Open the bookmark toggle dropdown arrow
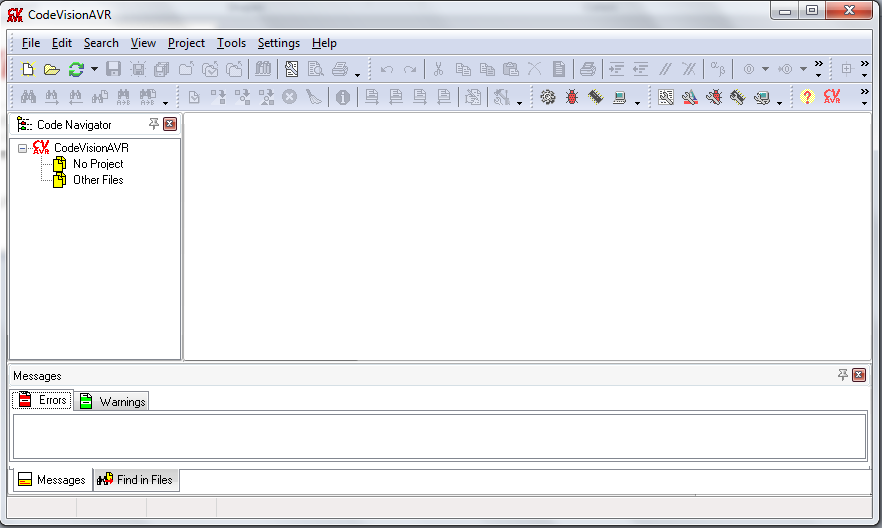882x528 pixels. tap(765, 69)
